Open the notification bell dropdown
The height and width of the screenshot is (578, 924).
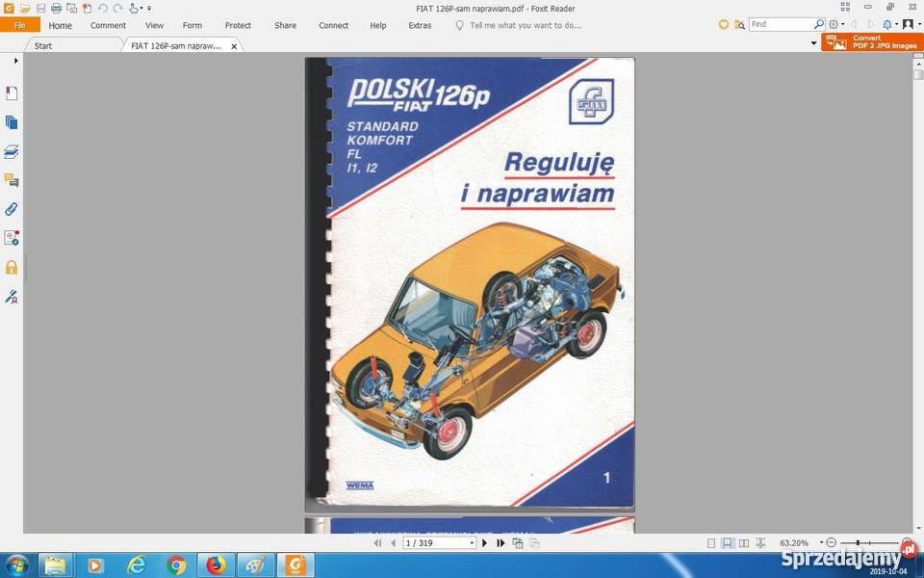click(x=889, y=25)
